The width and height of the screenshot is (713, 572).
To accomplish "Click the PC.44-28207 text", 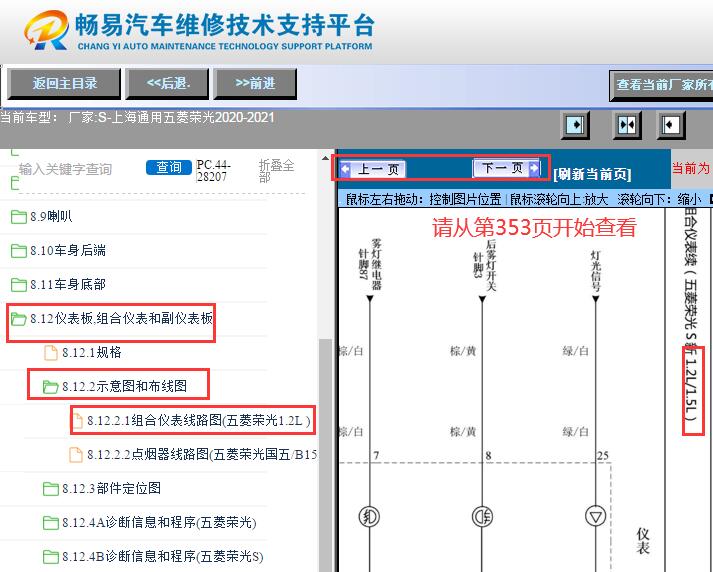I will point(213,171).
